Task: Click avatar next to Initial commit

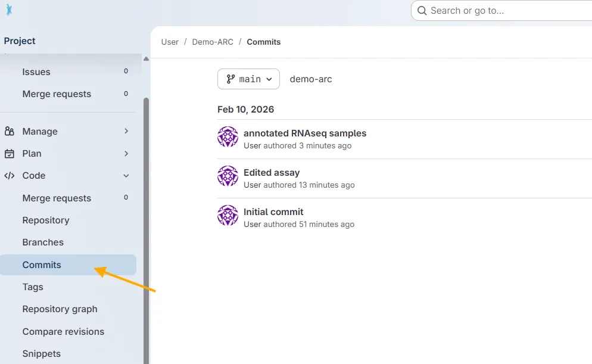Action: click(228, 216)
